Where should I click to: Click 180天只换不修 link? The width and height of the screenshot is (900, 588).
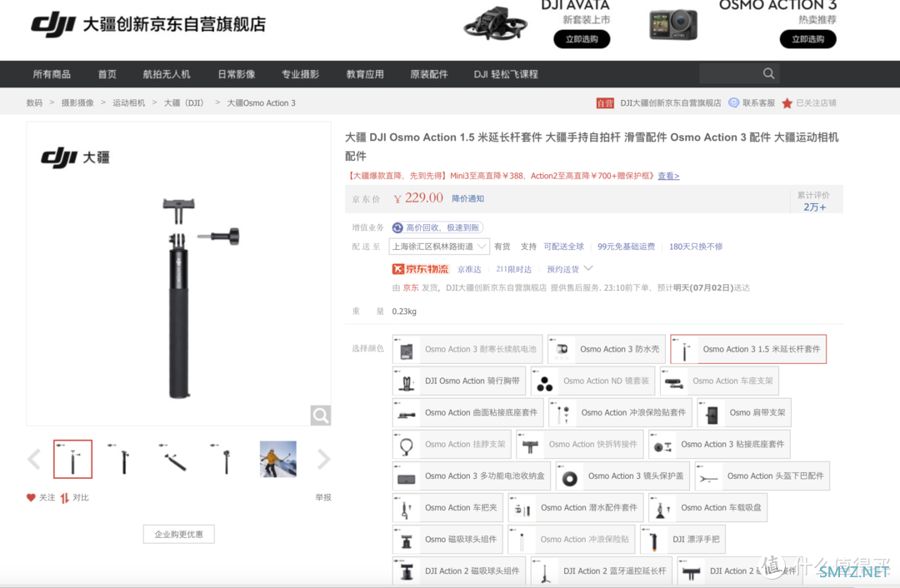click(x=696, y=247)
